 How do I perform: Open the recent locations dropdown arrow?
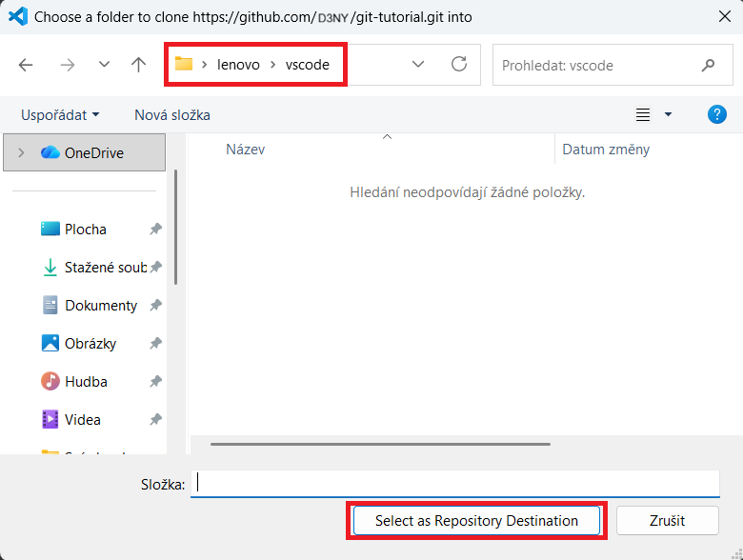[x=104, y=65]
